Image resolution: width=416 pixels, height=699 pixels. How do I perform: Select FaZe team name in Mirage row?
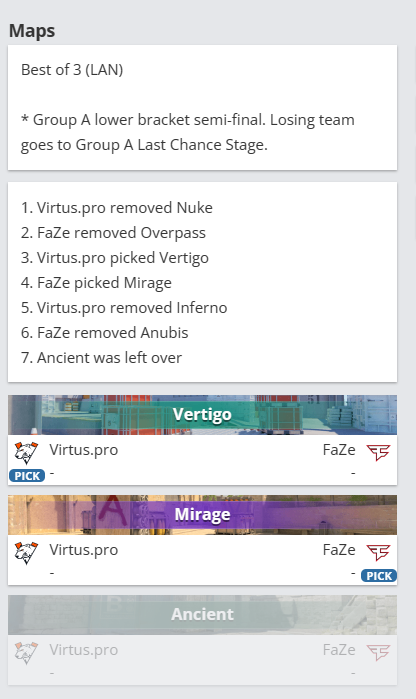pos(339,550)
